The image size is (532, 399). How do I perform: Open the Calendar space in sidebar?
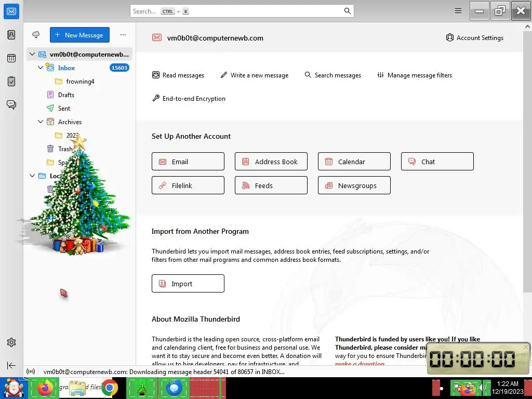[11, 58]
